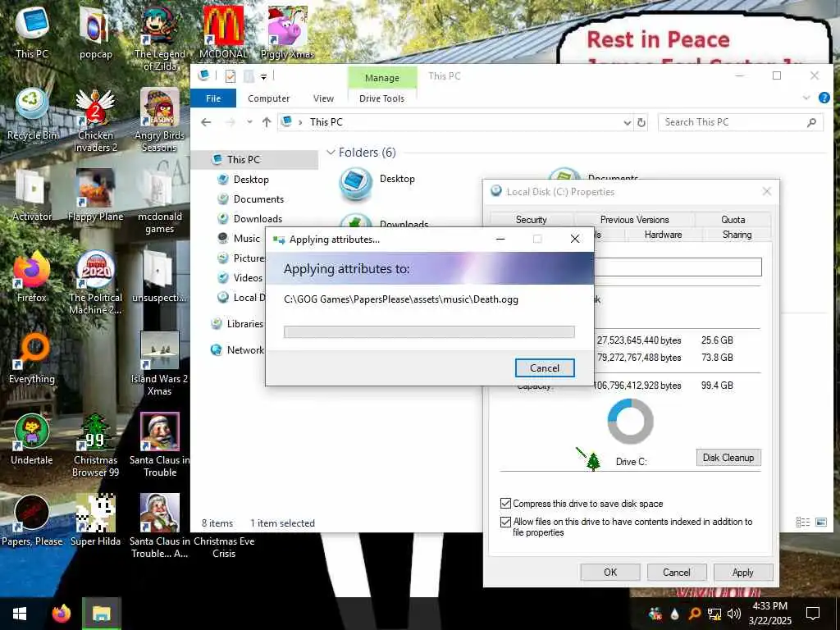Click the taskbar clock showing 4:33 PM
840x630 pixels.
(x=769, y=614)
